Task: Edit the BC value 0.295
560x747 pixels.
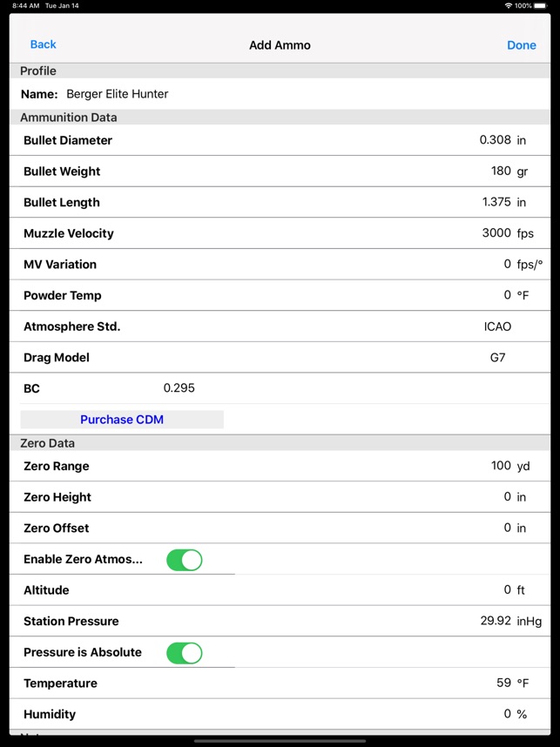Action: pos(179,388)
